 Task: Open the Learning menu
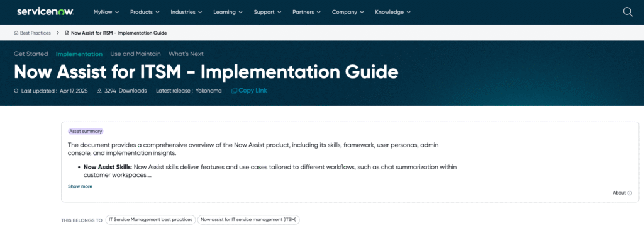(228, 12)
